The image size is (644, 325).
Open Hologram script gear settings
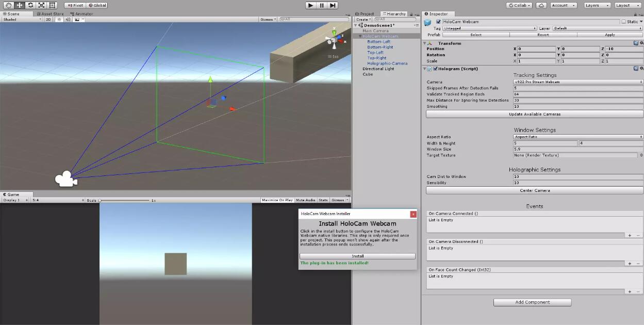coord(641,69)
